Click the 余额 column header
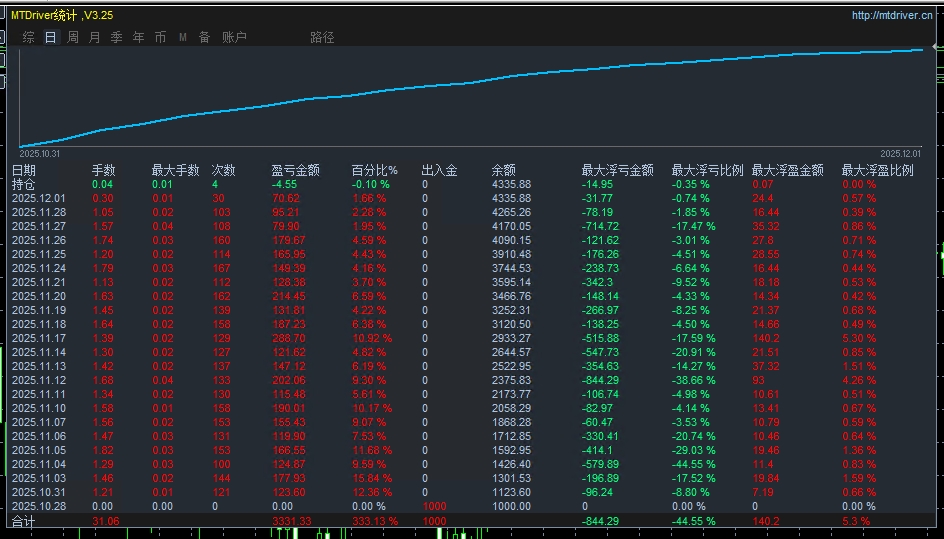This screenshot has height=539, width=944. point(503,170)
